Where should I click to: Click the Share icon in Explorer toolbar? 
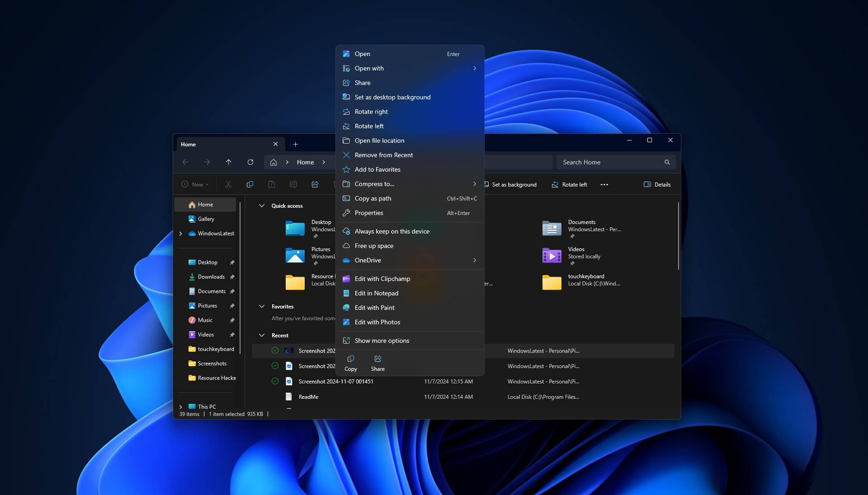click(x=315, y=184)
